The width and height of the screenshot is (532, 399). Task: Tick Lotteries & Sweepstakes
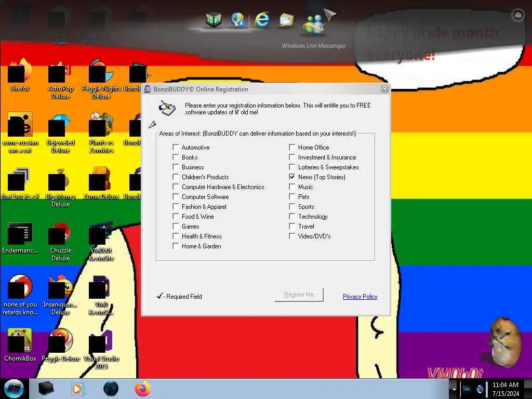292,167
